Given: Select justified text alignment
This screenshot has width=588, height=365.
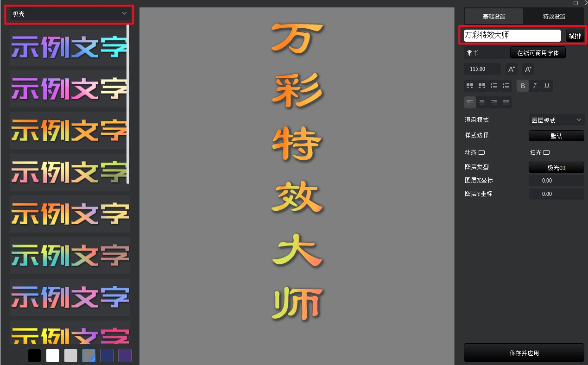Looking at the screenshot, I should pos(506,102).
